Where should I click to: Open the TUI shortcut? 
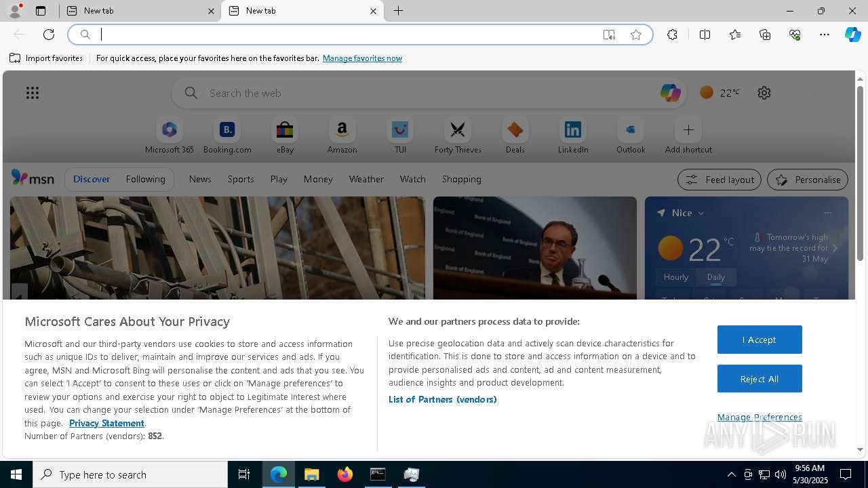tap(400, 136)
